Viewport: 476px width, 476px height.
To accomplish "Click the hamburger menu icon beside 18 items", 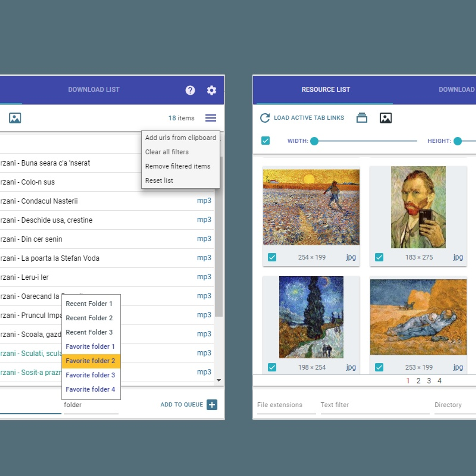I will (x=211, y=118).
